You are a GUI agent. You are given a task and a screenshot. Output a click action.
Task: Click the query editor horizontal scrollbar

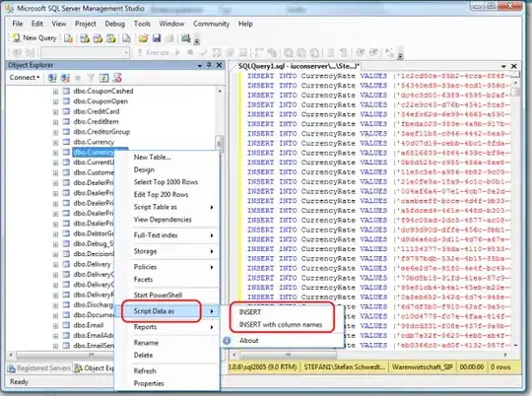369,355
